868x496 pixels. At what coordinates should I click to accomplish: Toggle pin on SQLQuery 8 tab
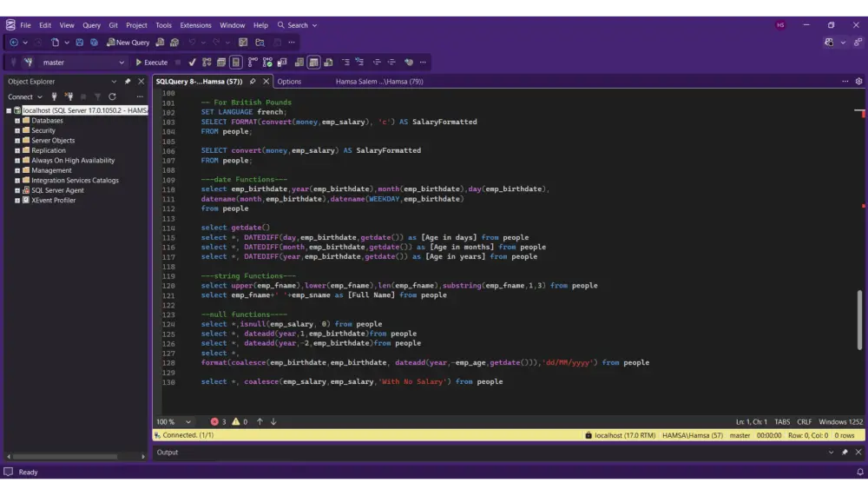tap(253, 82)
